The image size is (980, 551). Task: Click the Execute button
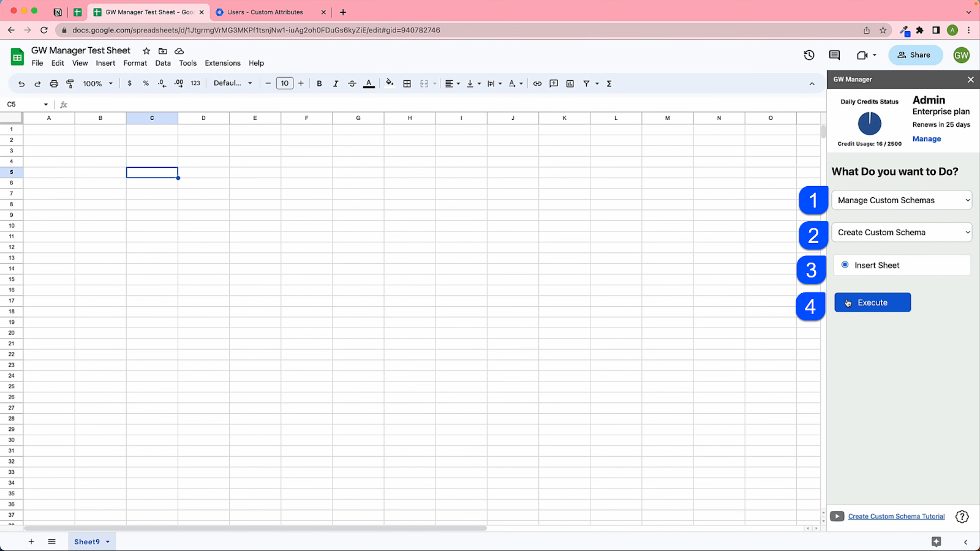click(x=872, y=302)
